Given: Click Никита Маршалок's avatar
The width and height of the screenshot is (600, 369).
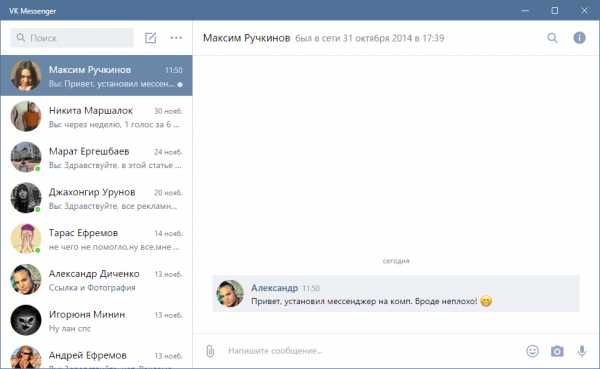Looking at the screenshot, I should [x=26, y=116].
